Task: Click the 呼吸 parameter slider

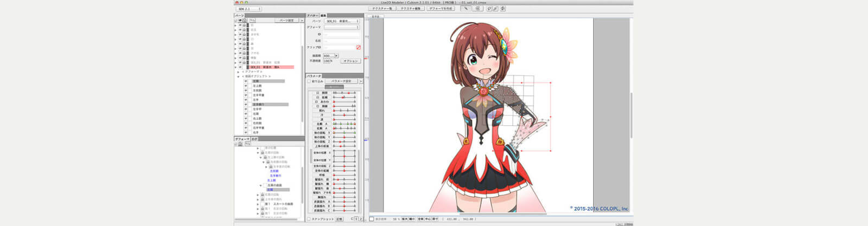Action: point(344,175)
